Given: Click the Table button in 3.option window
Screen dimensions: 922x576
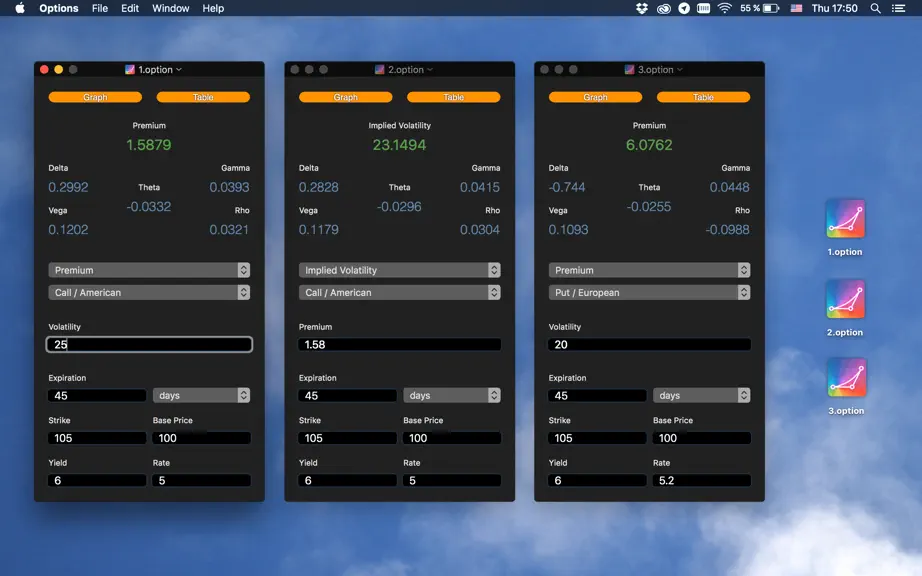Looking at the screenshot, I should tap(703, 97).
